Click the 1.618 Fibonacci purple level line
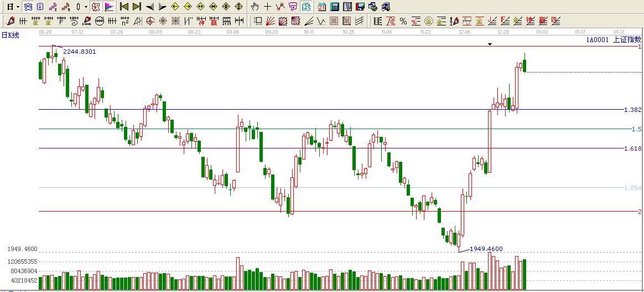This screenshot has width=644, height=292. (332, 148)
